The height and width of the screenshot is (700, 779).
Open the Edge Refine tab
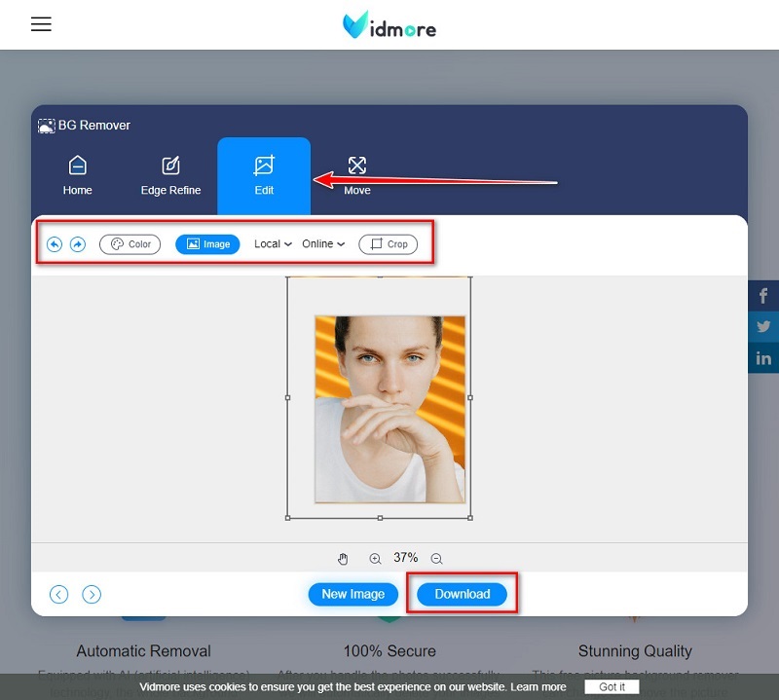(170, 175)
